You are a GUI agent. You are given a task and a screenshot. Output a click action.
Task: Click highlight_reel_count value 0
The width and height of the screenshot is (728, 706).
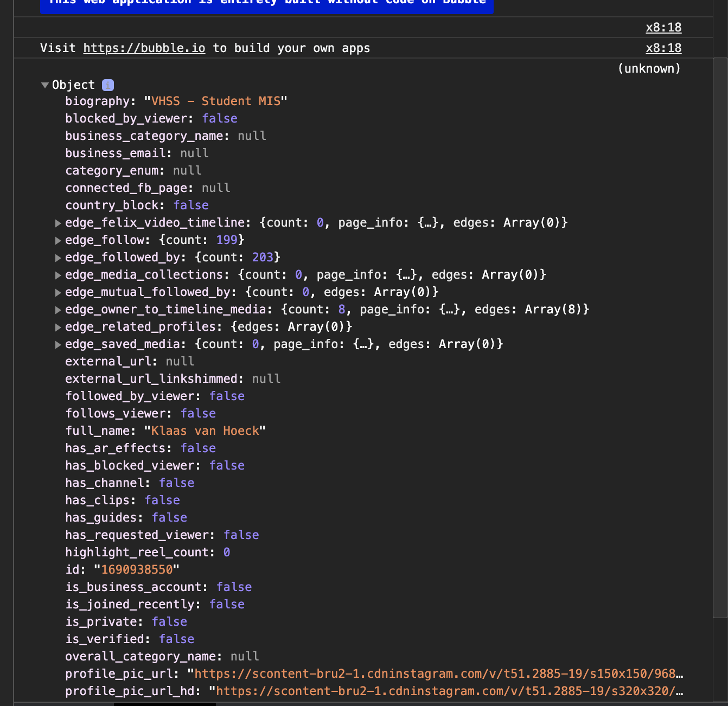click(227, 552)
